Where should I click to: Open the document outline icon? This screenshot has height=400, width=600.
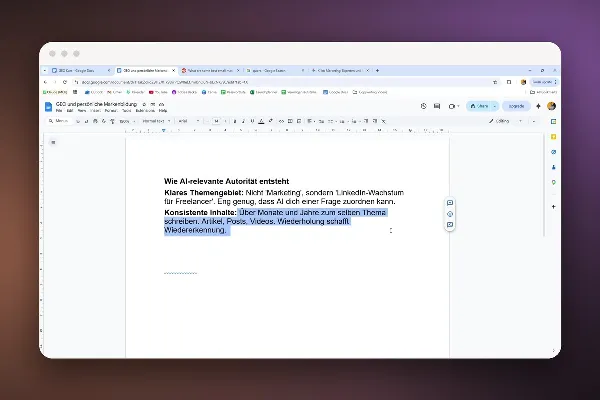53,142
